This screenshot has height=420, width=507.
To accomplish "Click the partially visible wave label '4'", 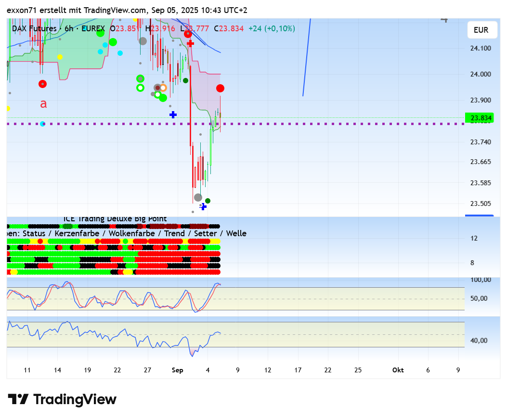I will (x=444, y=20).
